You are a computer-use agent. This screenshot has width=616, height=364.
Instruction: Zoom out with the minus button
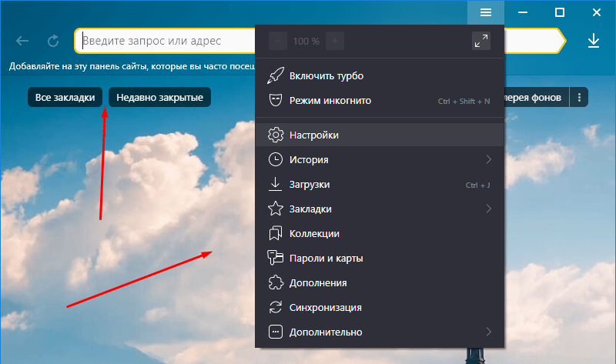point(278,41)
